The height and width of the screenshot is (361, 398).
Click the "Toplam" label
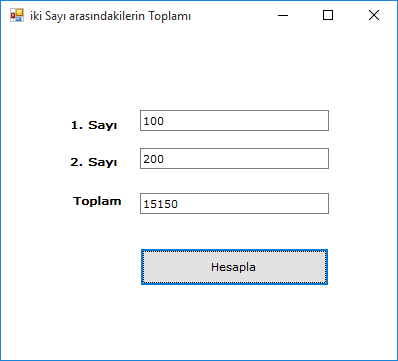click(x=97, y=201)
